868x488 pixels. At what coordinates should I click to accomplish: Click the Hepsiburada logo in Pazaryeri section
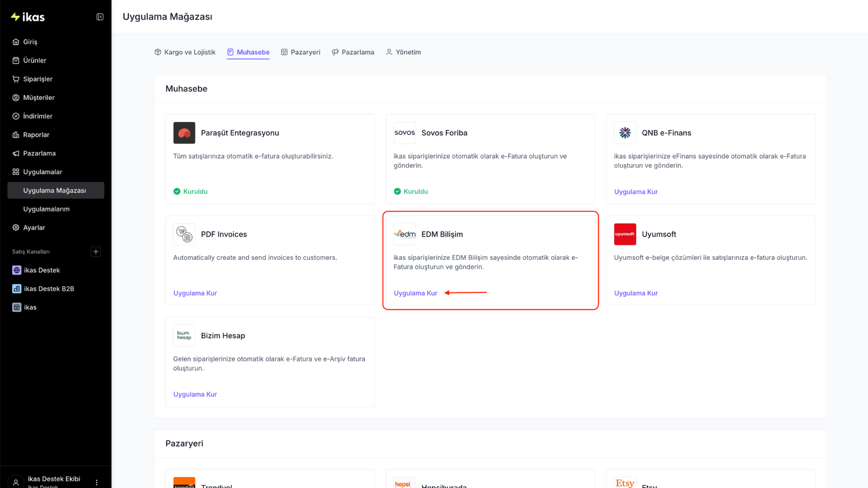[x=405, y=483]
